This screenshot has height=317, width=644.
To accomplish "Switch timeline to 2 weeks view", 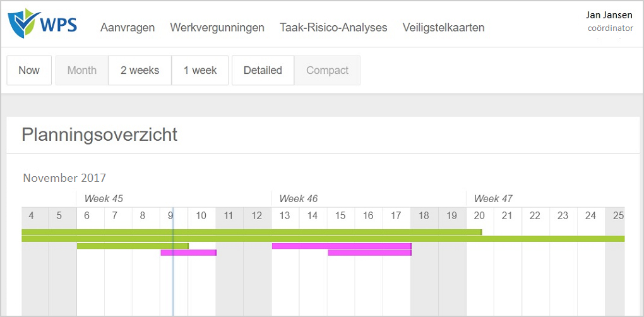I will (140, 70).
